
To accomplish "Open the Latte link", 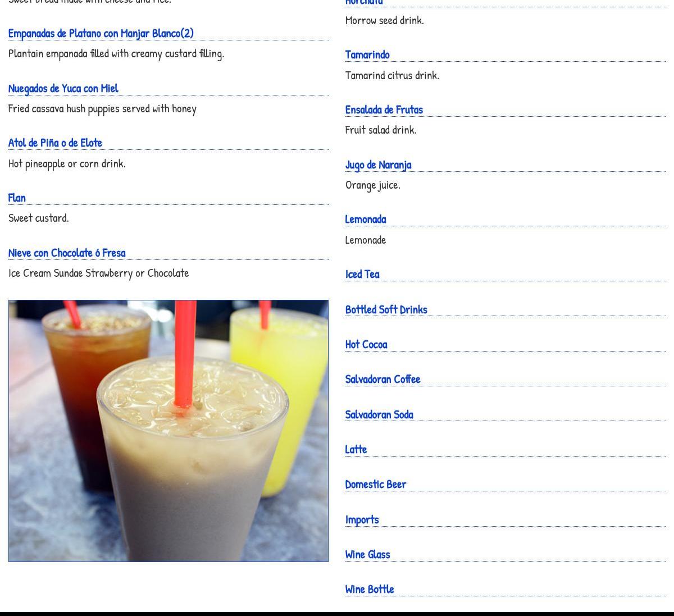I will (x=356, y=449).
